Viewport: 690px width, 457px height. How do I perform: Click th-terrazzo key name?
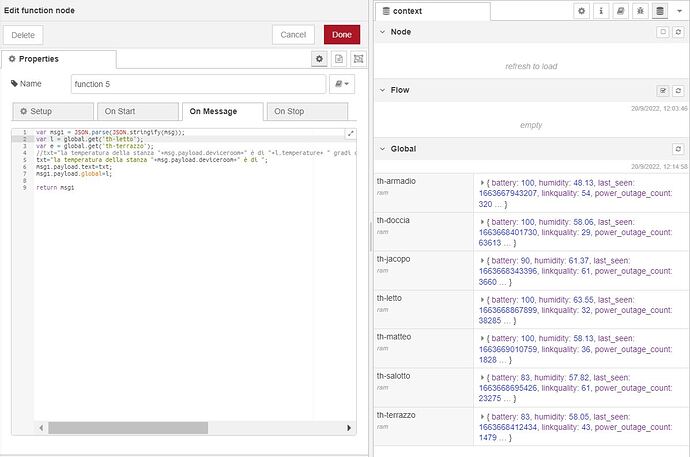(x=396, y=415)
